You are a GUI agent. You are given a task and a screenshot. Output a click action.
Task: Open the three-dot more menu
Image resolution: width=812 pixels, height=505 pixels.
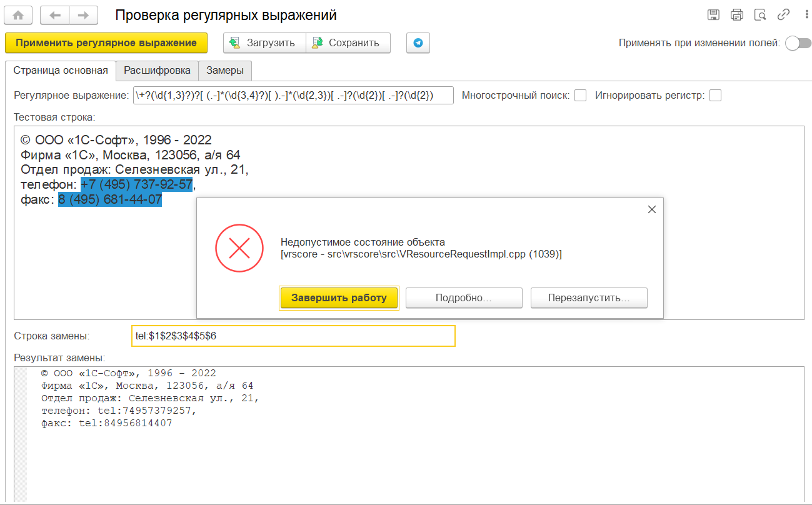click(802, 15)
